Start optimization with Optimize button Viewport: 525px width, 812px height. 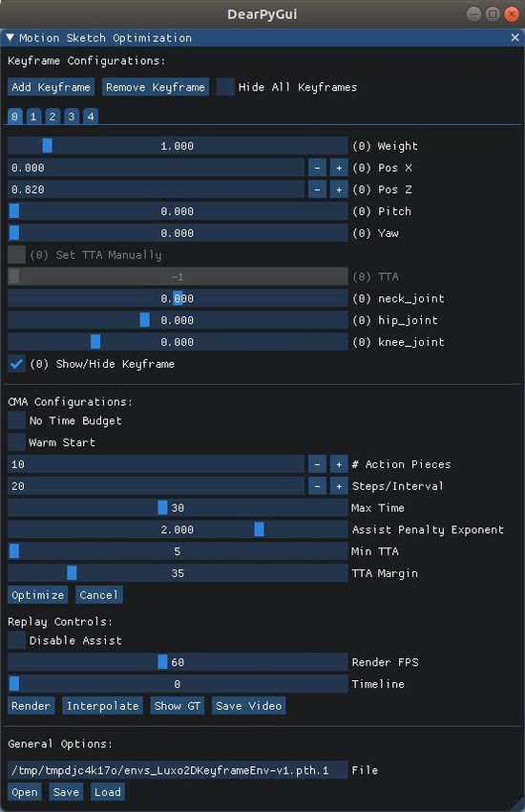pos(38,595)
